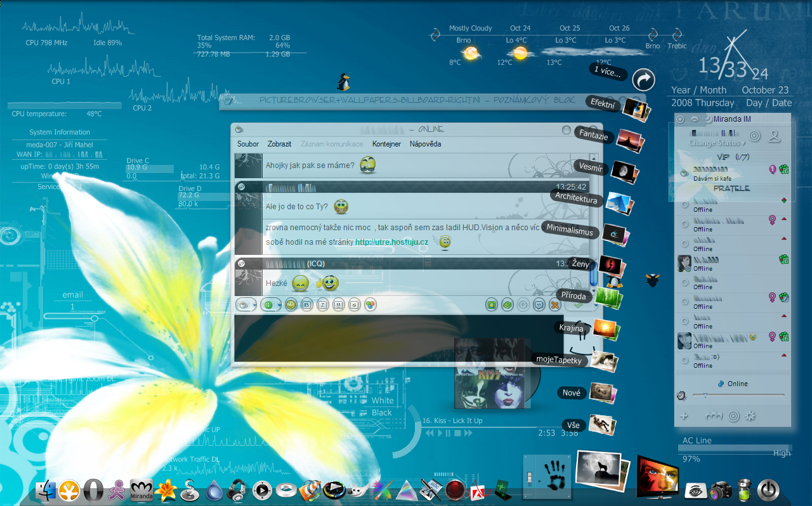Open the Finder icon in the dock
Image resolution: width=812 pixels, height=506 pixels.
coord(47,490)
